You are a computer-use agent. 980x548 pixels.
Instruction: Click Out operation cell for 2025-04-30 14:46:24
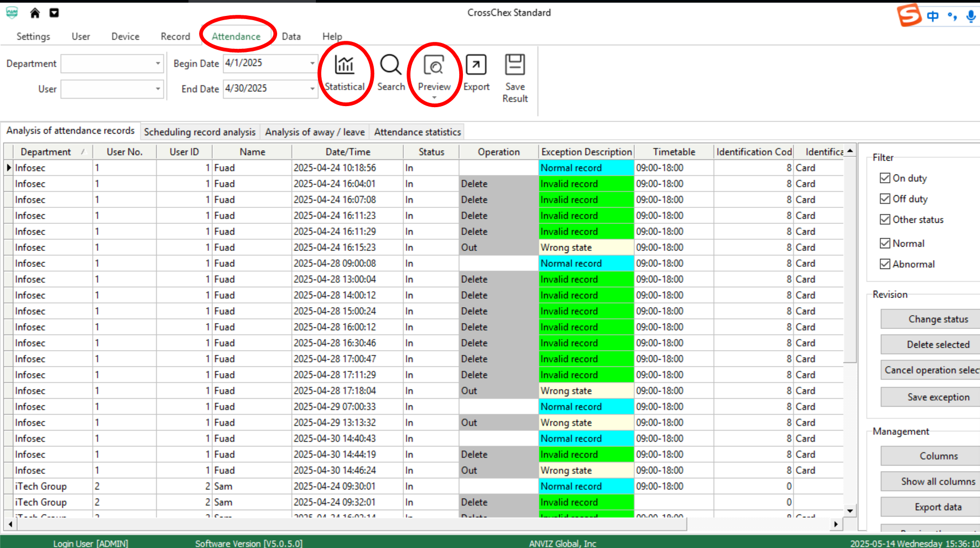click(498, 470)
